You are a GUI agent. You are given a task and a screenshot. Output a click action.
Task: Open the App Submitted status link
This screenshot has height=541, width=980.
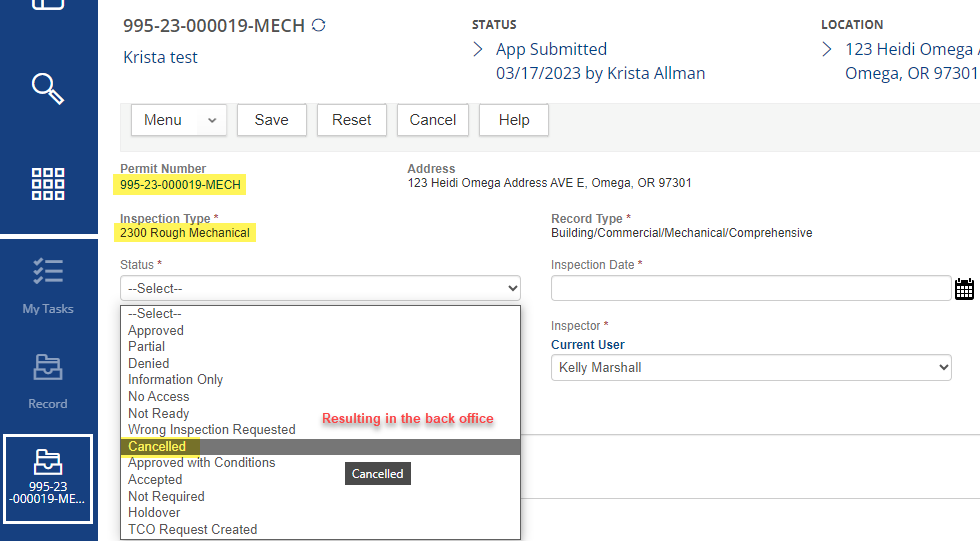(x=551, y=49)
